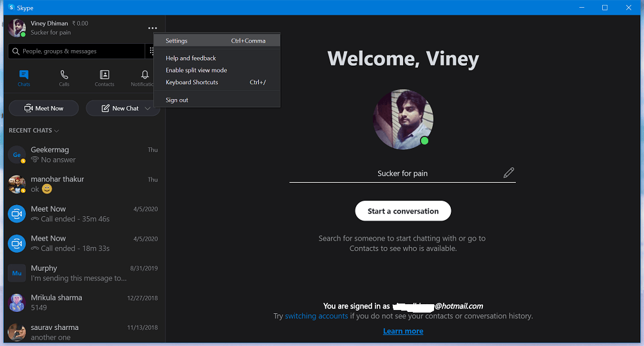
Task: Open the Learn more link
Action: pyautogui.click(x=403, y=331)
